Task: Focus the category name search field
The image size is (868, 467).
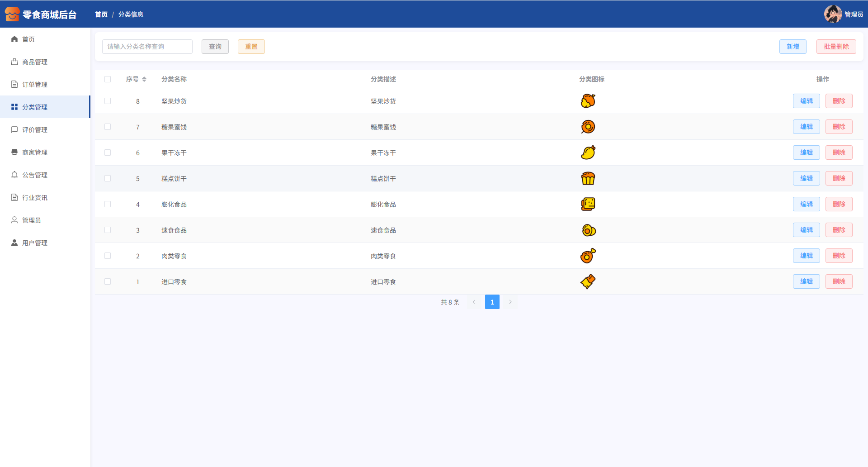Action: 147,47
